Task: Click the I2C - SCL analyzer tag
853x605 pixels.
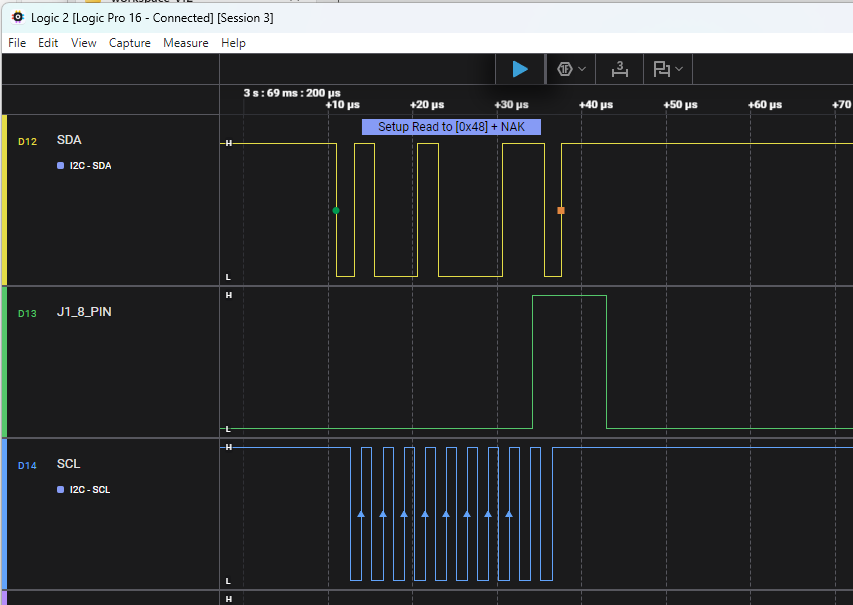Action: (90, 490)
